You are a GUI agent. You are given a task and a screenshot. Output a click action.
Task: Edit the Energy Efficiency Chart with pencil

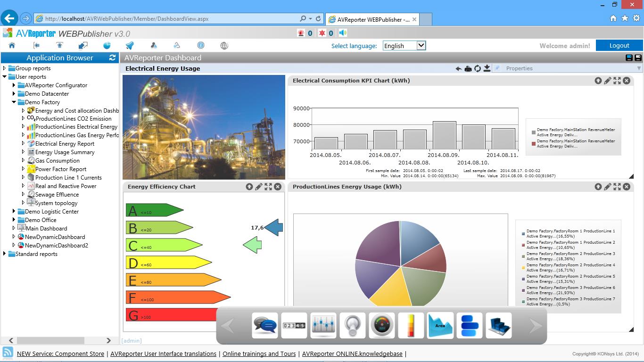pyautogui.click(x=259, y=187)
